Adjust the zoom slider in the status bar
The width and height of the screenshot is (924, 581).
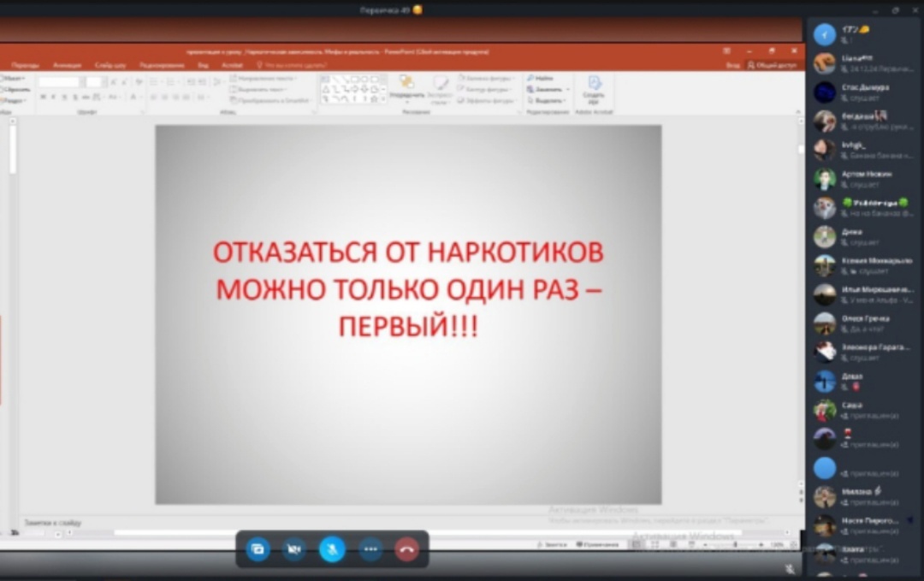point(735,544)
